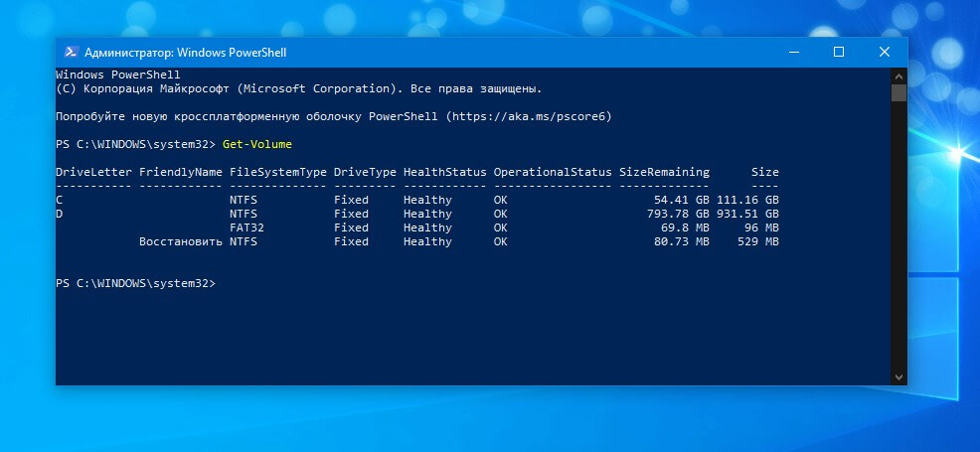
Task: Click Fixed in the FAT32 row
Action: pyautogui.click(x=351, y=227)
